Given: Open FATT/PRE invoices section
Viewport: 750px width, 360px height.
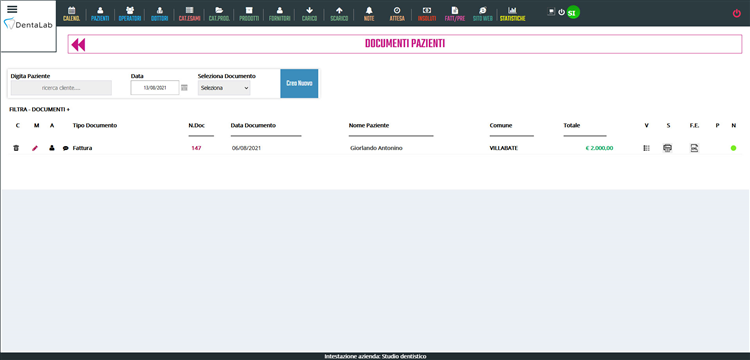Looking at the screenshot, I should pyautogui.click(x=454, y=14).
